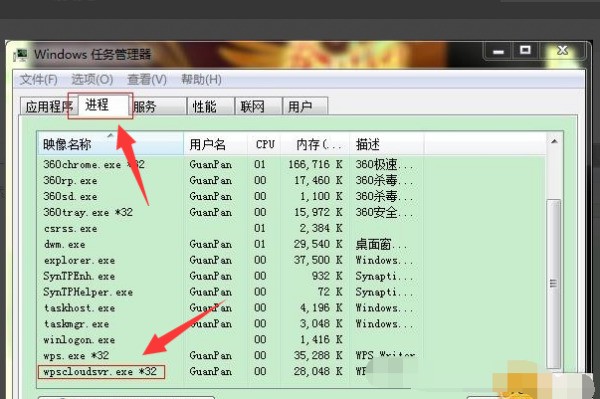The height and width of the screenshot is (399, 600).
Task: Click memory value 4,196 K
Action: click(321, 308)
